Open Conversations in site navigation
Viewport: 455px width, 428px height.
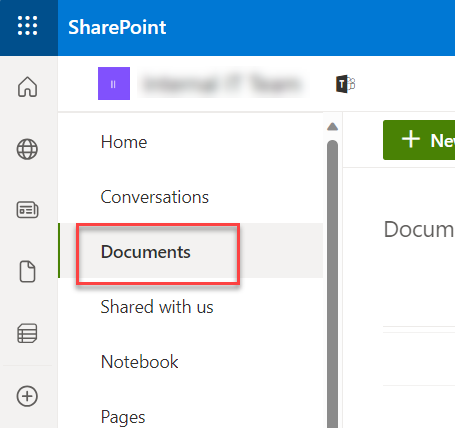(155, 197)
